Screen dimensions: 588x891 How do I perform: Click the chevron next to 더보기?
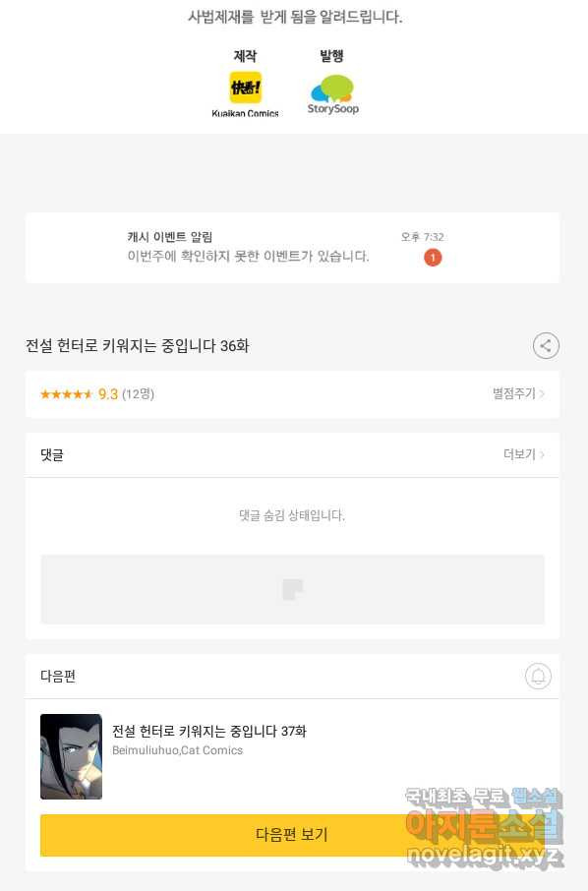coord(542,454)
